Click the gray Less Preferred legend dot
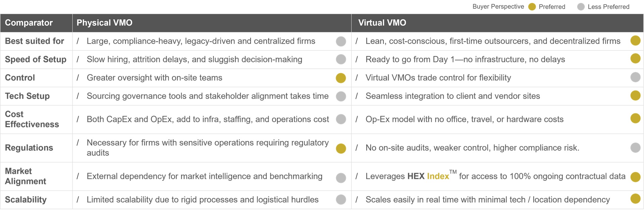The height and width of the screenshot is (210, 644). click(581, 7)
